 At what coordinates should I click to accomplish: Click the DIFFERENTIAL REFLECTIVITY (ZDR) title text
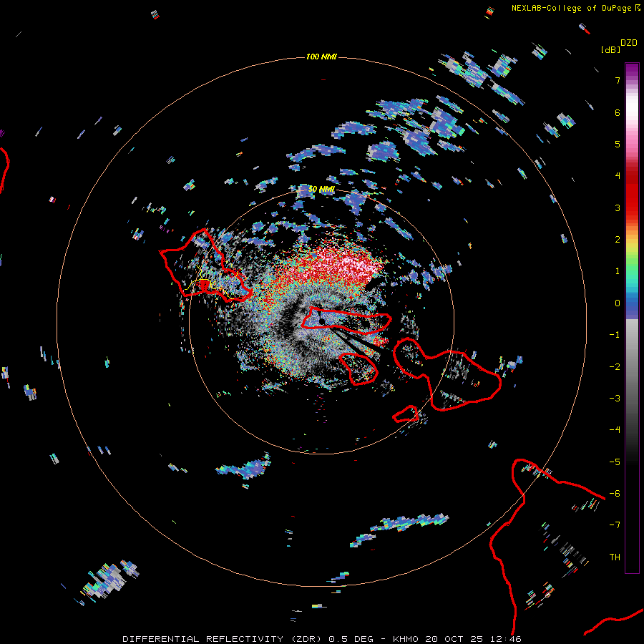pyautogui.click(x=224, y=639)
